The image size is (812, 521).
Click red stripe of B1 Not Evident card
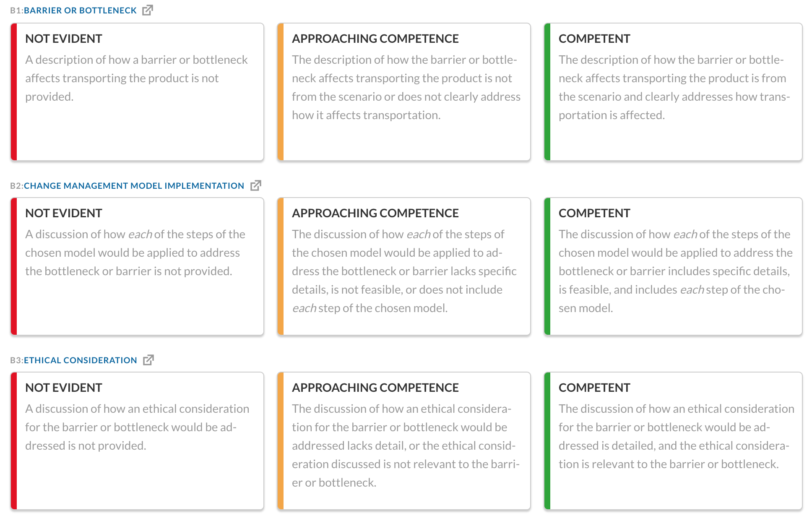(14, 92)
